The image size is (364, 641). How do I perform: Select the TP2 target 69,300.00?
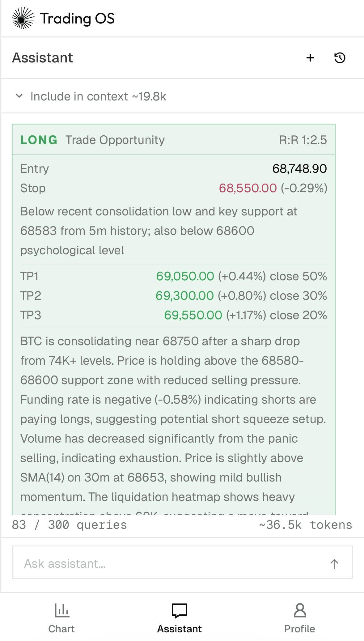184,296
